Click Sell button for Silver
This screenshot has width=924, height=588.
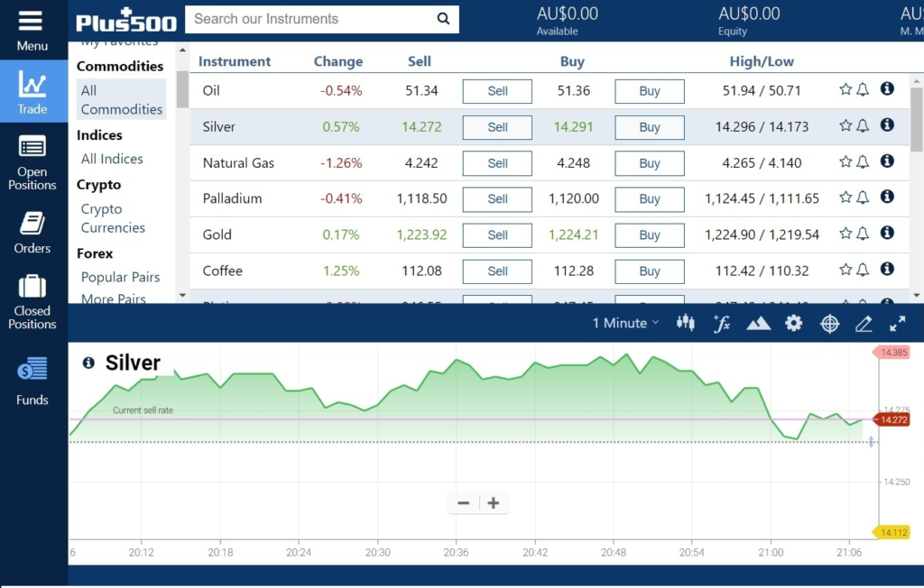point(497,127)
